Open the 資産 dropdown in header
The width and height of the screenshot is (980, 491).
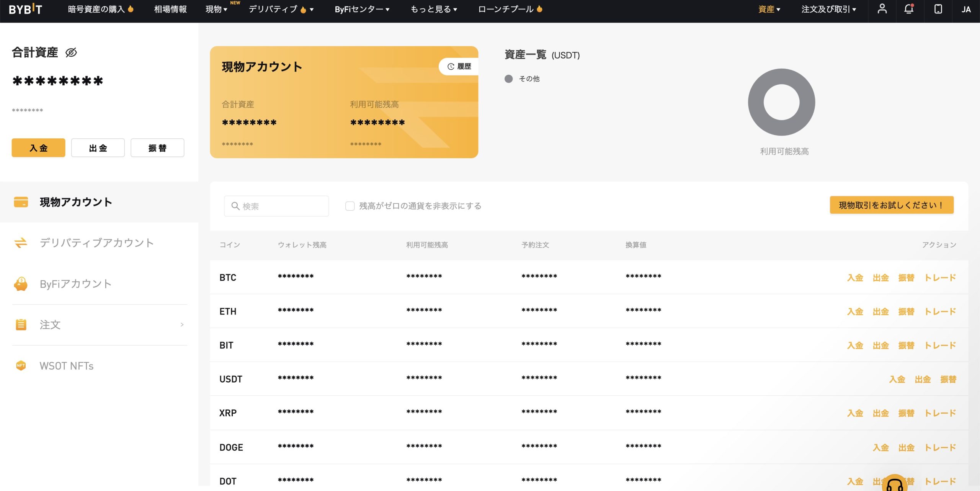click(769, 9)
